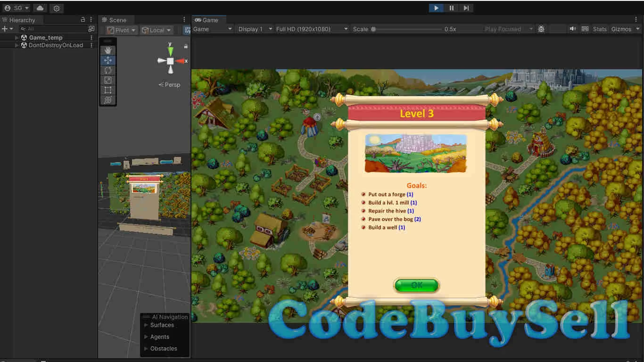
Task: Toggle the Stats overlay
Action: pyautogui.click(x=600, y=29)
